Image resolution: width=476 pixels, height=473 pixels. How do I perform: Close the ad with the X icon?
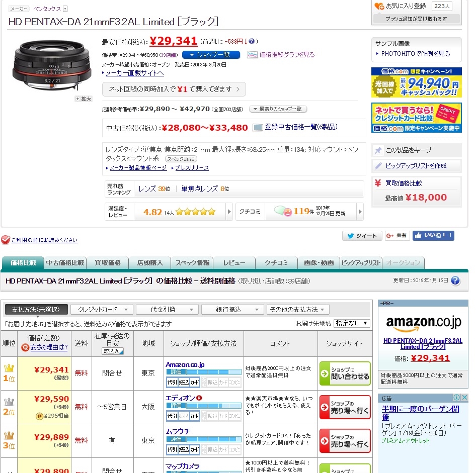464,397
